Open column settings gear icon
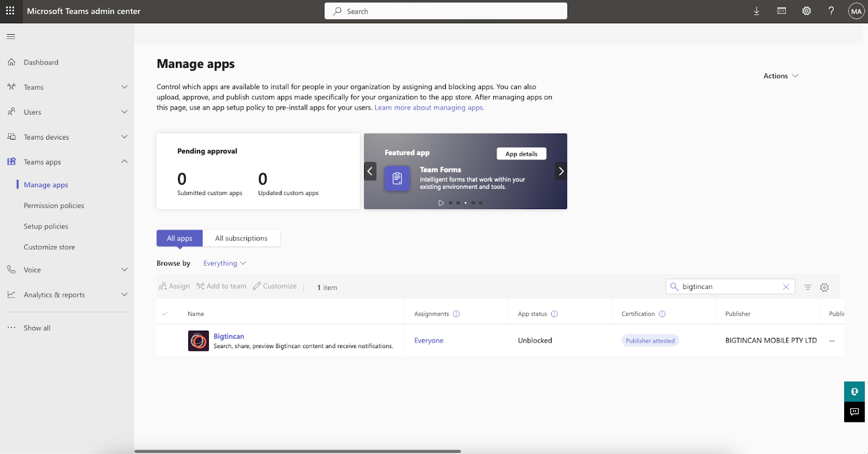Image resolution: width=868 pixels, height=454 pixels. coord(825,287)
